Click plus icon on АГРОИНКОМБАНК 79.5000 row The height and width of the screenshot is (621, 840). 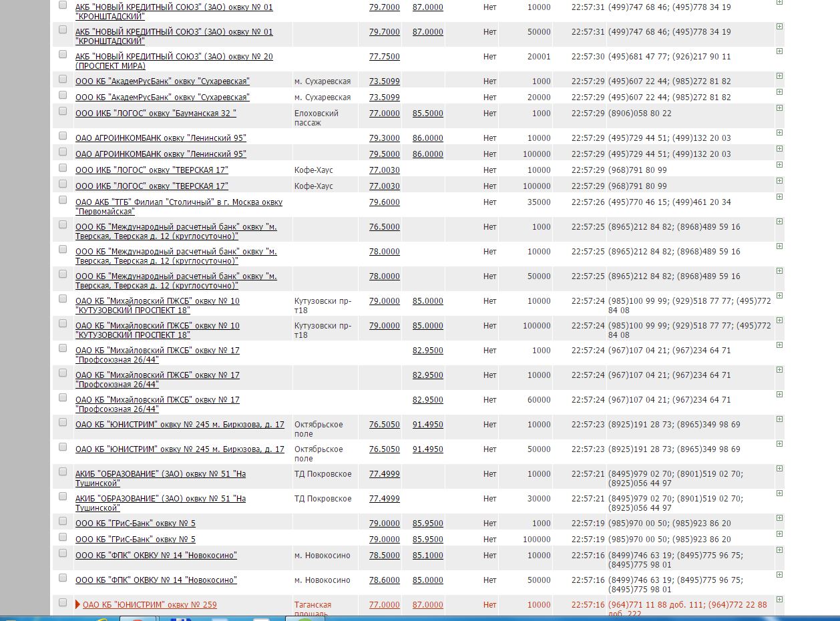coord(779,149)
